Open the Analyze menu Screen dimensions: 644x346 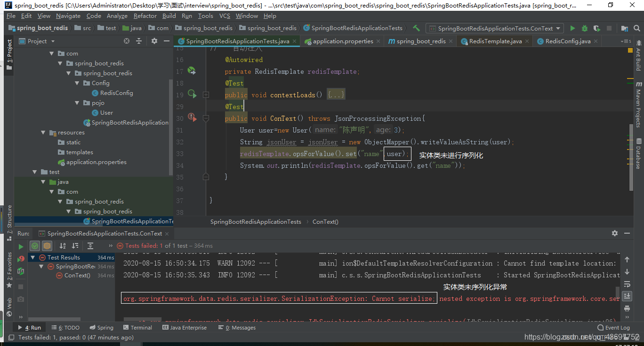coord(117,16)
